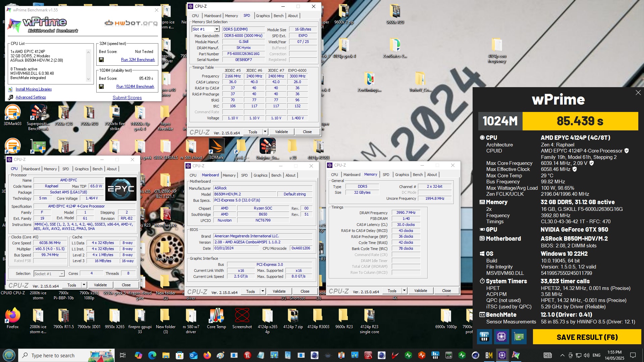
Task: Select the 4124p R23 single core folder
Action: pyautogui.click(x=369, y=321)
